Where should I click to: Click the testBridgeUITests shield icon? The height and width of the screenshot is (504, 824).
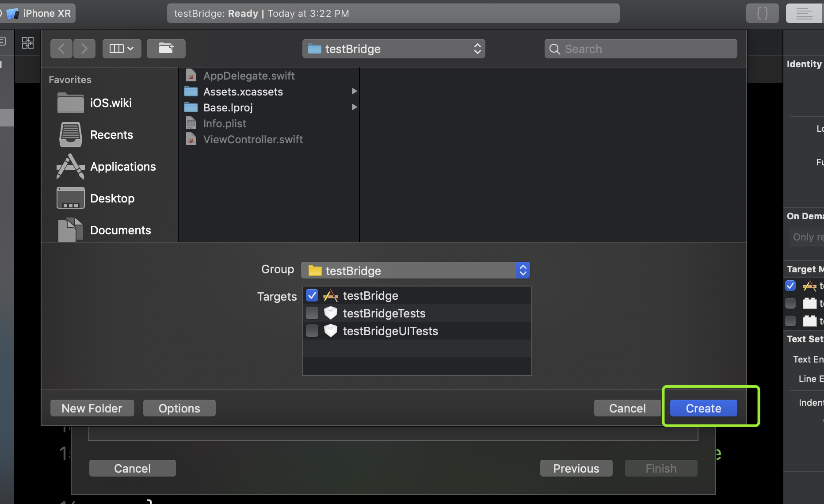(331, 331)
